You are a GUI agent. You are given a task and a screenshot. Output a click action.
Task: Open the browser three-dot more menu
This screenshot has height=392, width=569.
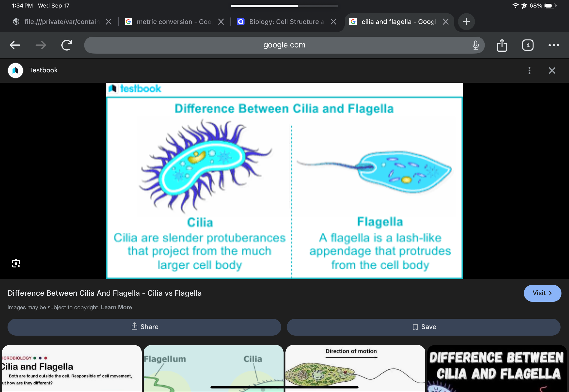pyautogui.click(x=554, y=45)
